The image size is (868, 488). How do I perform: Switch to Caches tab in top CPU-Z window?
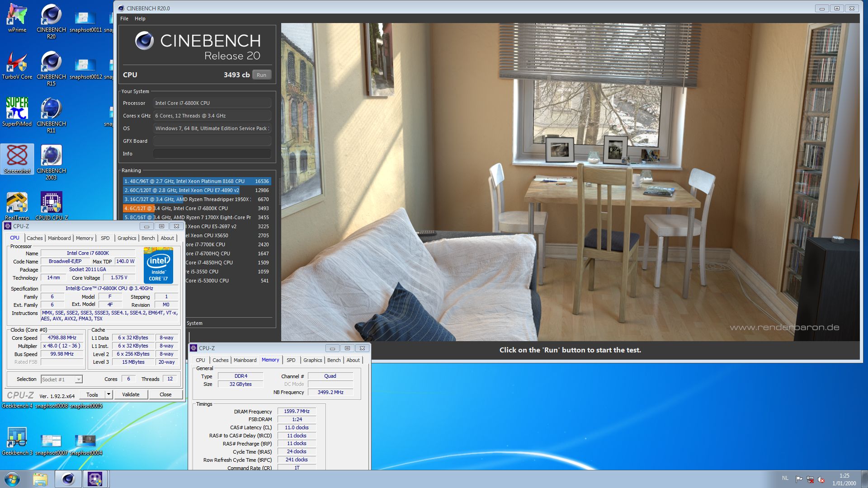(x=34, y=238)
